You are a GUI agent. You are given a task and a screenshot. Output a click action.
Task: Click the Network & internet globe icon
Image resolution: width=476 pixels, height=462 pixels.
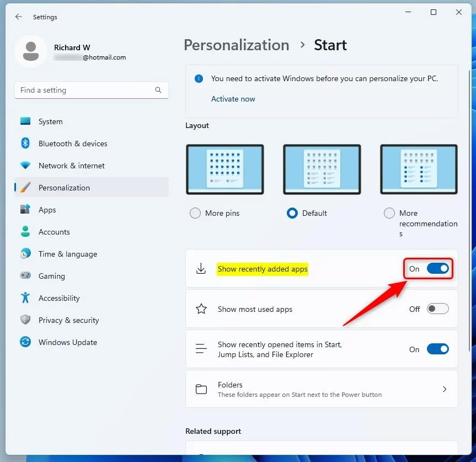pyautogui.click(x=25, y=166)
